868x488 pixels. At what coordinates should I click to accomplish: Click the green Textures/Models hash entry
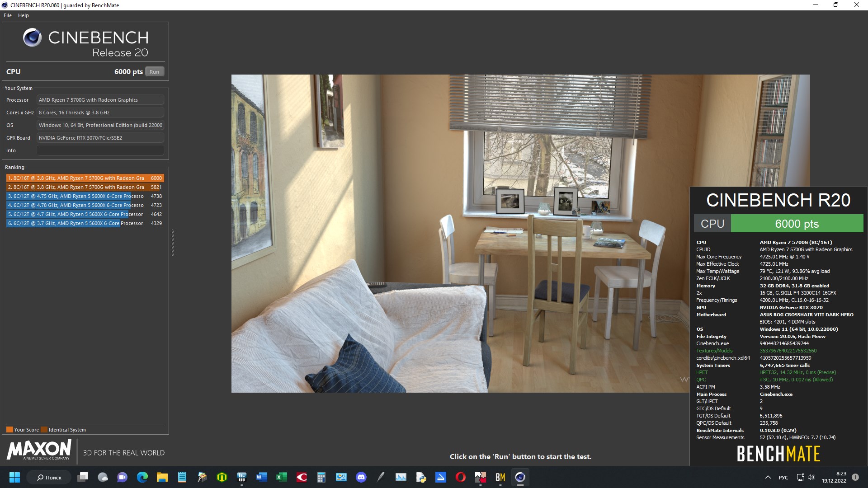click(x=788, y=351)
